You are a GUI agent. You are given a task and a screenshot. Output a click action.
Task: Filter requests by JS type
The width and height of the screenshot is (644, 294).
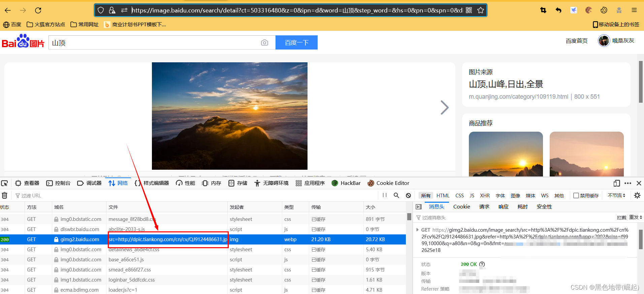(472, 195)
